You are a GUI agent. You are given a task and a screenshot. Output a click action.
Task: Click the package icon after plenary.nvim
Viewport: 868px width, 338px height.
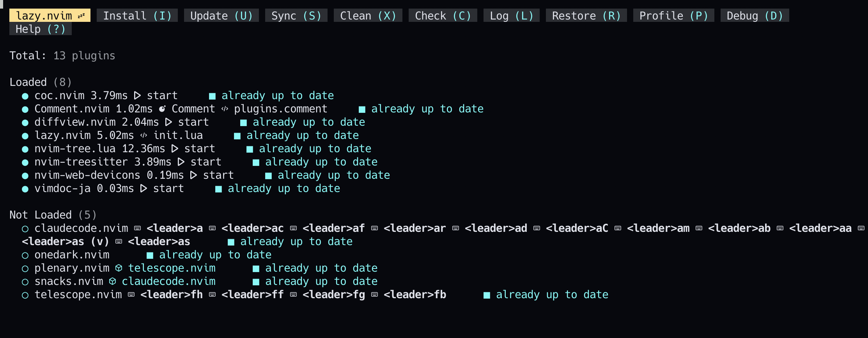119,268
